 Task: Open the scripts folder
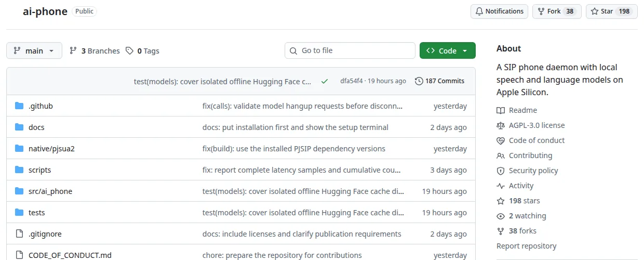pos(40,170)
